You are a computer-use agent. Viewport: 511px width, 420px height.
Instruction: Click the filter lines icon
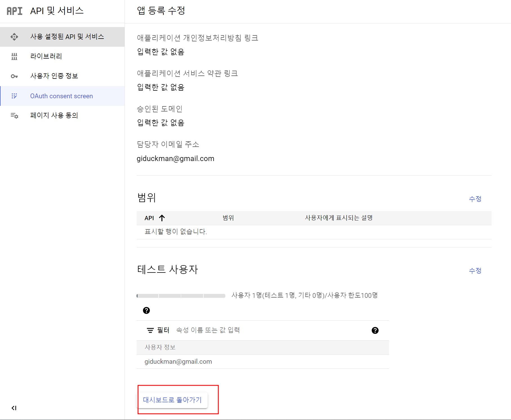coord(150,330)
